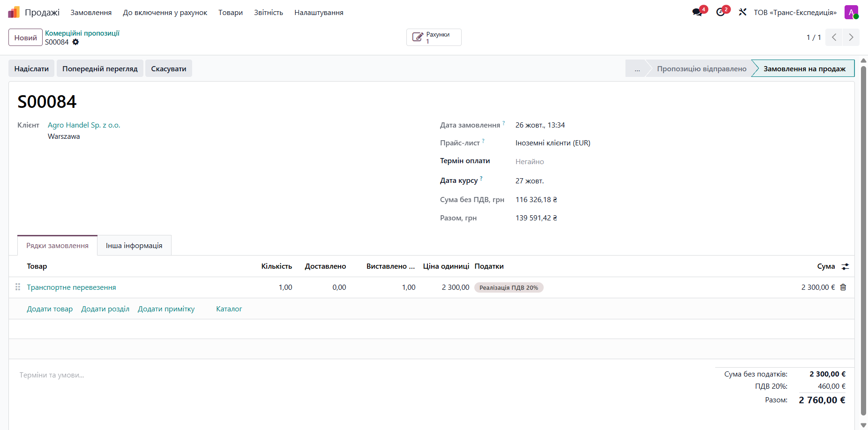
Task: Click the Скасувати button
Action: pos(169,68)
